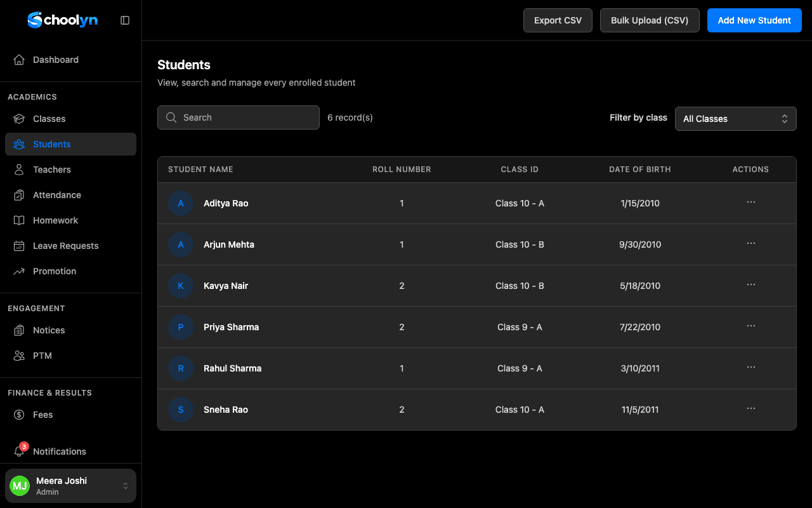The image size is (812, 508).
Task: Click the Notices clipboard icon
Action: [x=19, y=330]
